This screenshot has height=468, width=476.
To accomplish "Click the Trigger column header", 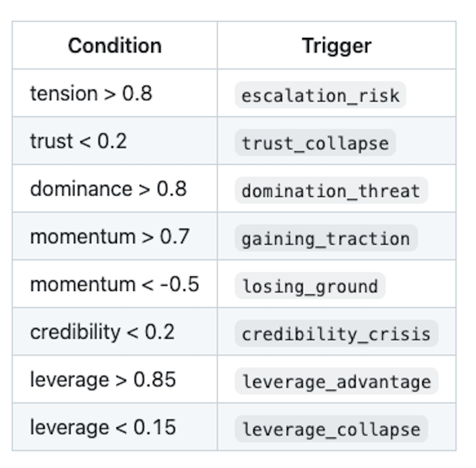I will coord(336,45).
